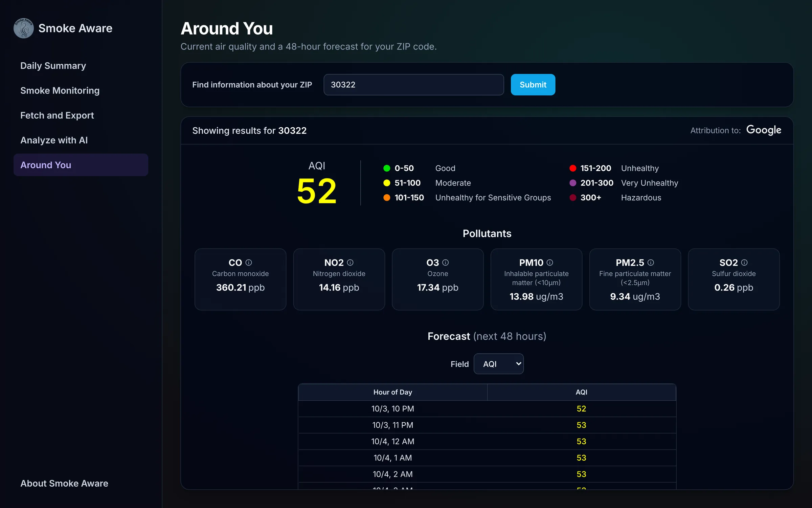Screen dimensions: 812x508
Task: Click the NO2 Nitrogen dioxide card
Action: 339,279
